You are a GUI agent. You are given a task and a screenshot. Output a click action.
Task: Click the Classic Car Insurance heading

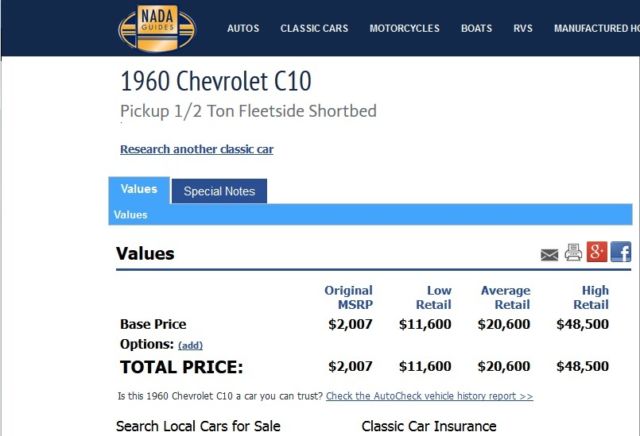[429, 426]
